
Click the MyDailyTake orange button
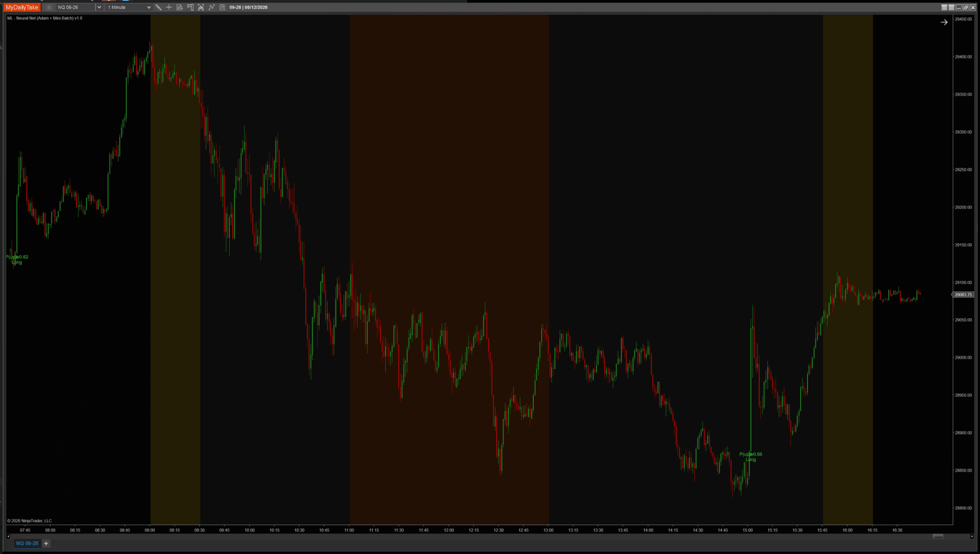(x=22, y=7)
